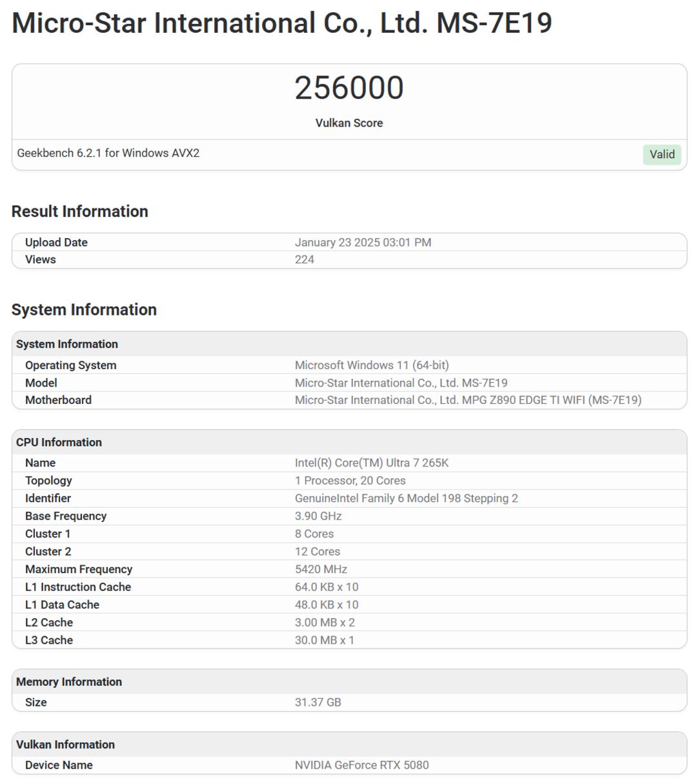
Task: Click the 64.0 KB x 10 value
Action: pyautogui.click(x=327, y=587)
